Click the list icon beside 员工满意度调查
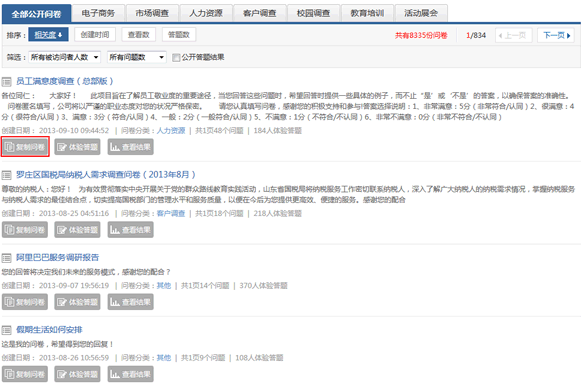 pos(6,81)
